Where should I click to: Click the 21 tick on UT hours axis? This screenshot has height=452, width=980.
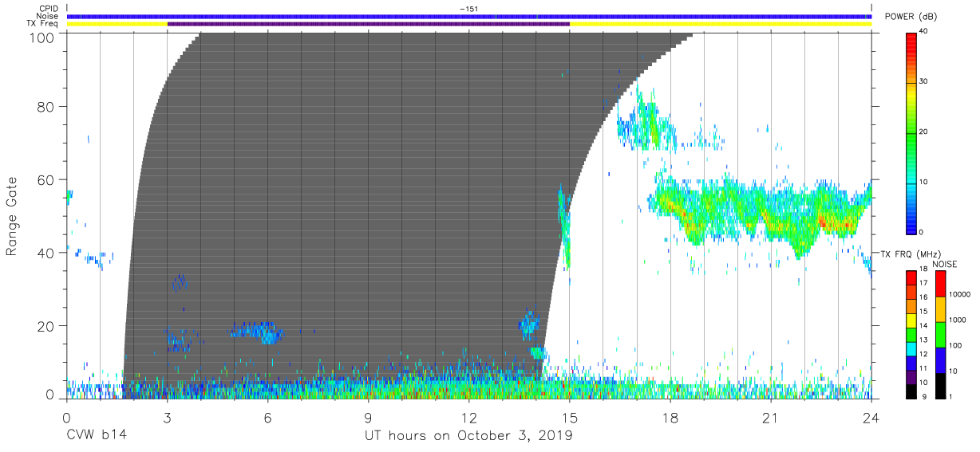tap(771, 418)
